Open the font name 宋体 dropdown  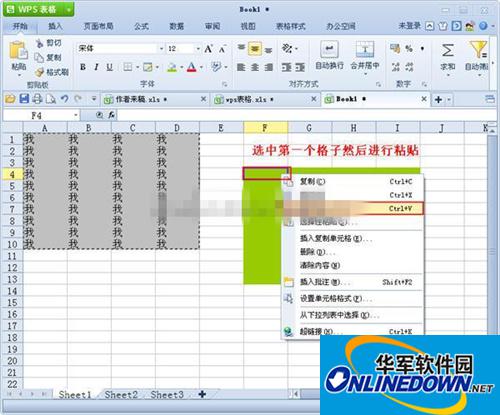[x=161, y=49]
